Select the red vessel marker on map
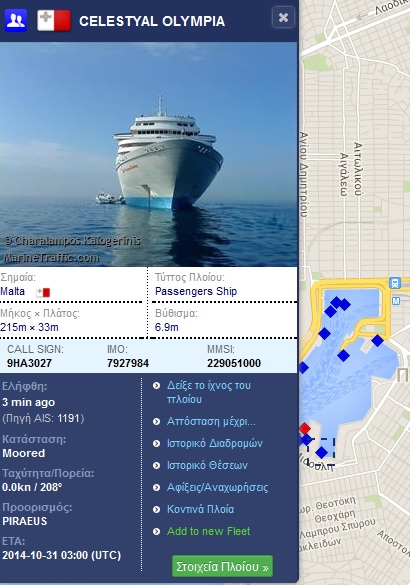The height and width of the screenshot is (585, 410). coord(305,428)
